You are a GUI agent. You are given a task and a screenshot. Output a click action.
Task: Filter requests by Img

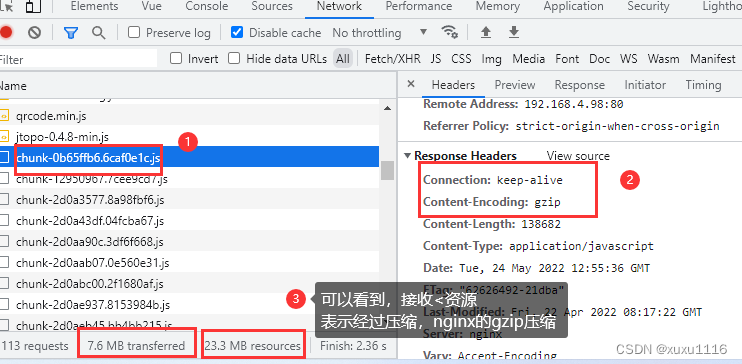coord(492,59)
